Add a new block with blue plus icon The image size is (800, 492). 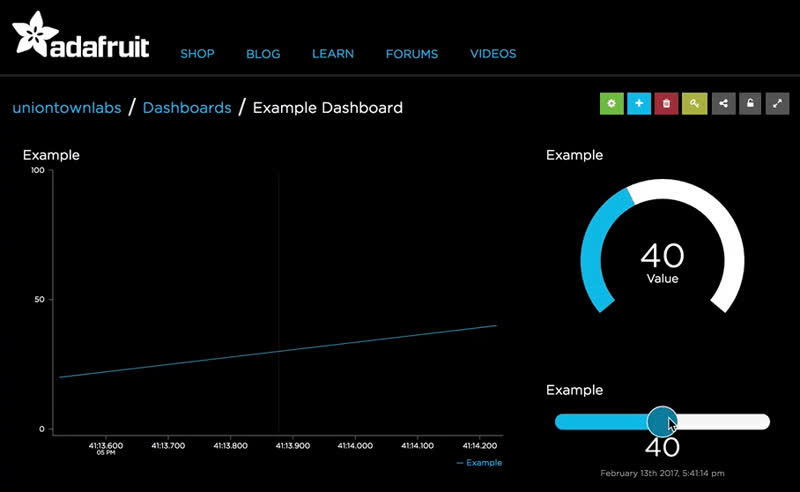(639, 104)
